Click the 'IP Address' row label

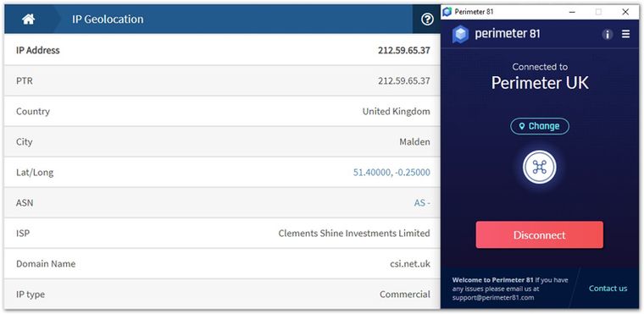point(38,51)
